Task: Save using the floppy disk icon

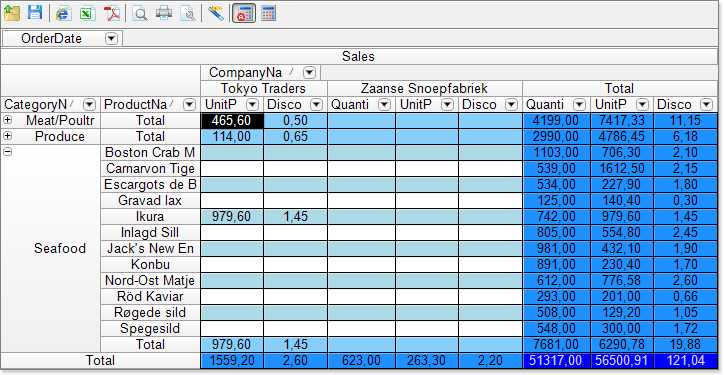Action: [35, 13]
